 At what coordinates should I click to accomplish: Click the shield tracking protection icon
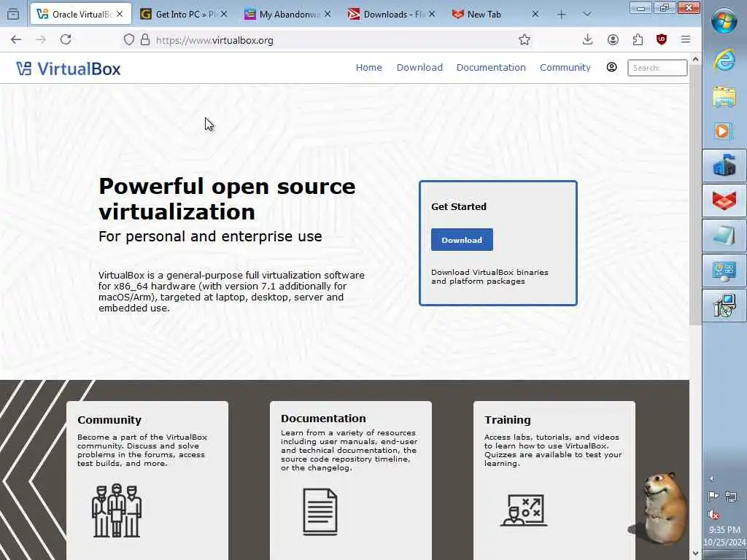129,40
